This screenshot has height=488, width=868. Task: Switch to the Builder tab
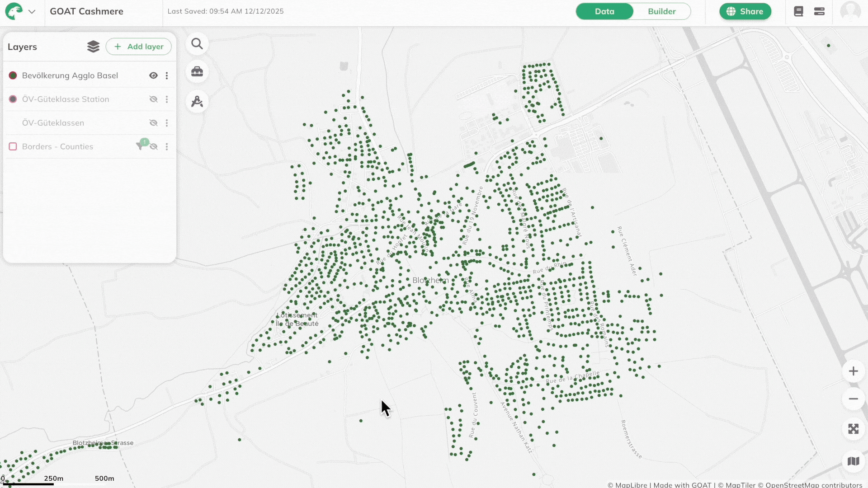pos(661,11)
